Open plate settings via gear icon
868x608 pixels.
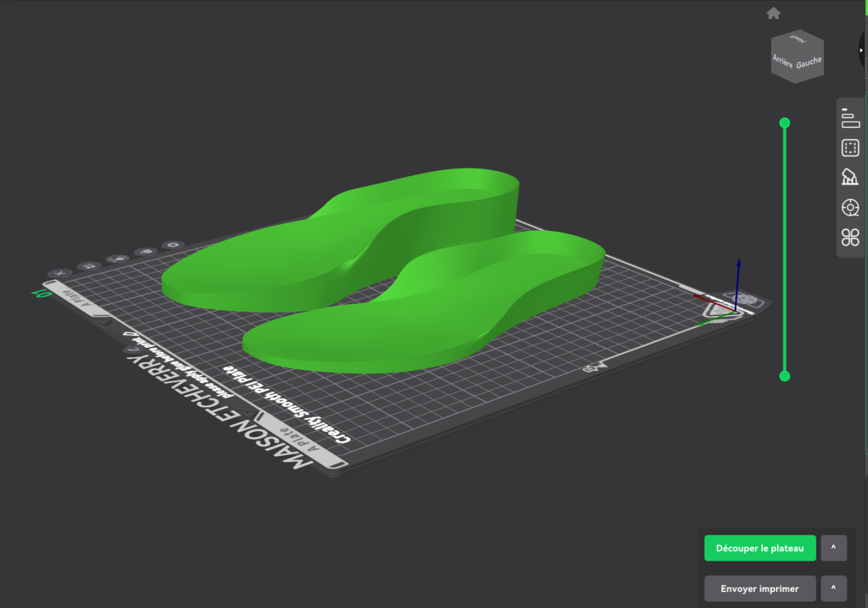[x=173, y=245]
